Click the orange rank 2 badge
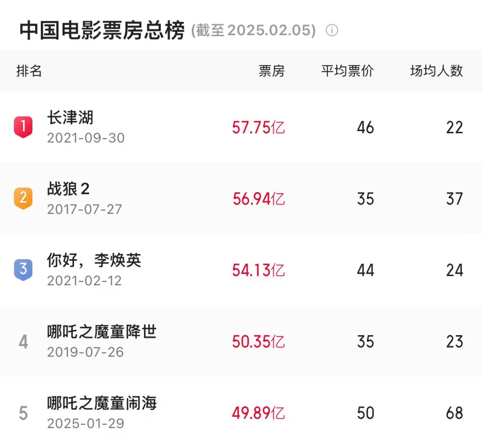 tap(23, 198)
